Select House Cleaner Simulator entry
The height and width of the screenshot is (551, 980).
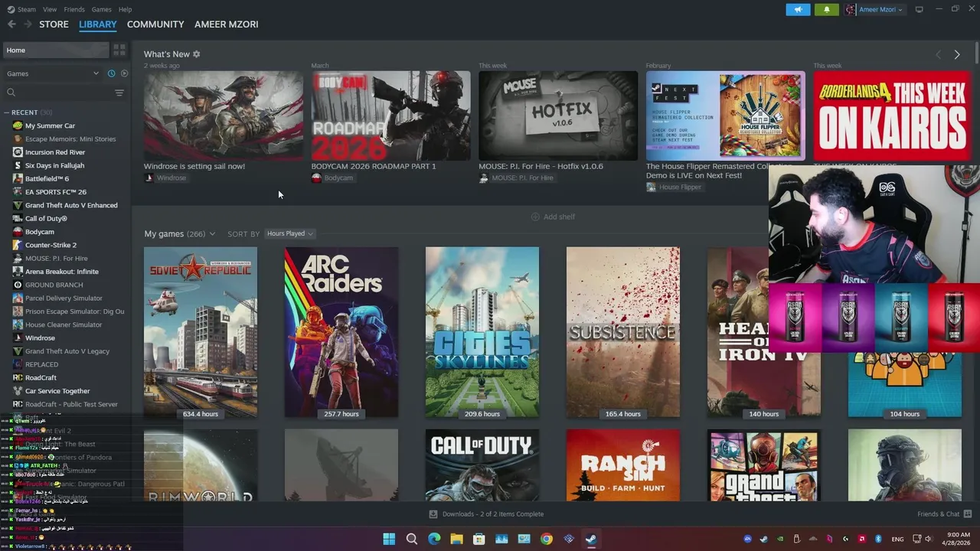point(65,324)
